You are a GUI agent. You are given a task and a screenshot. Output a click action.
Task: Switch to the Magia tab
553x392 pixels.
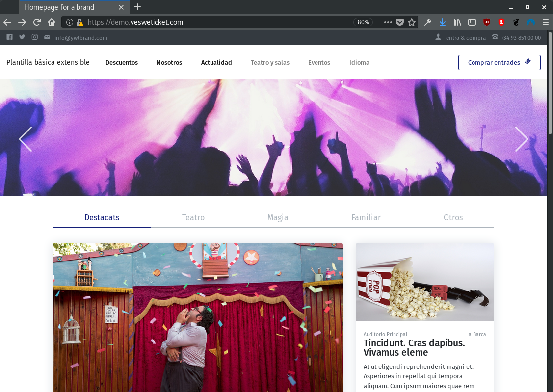tap(278, 217)
